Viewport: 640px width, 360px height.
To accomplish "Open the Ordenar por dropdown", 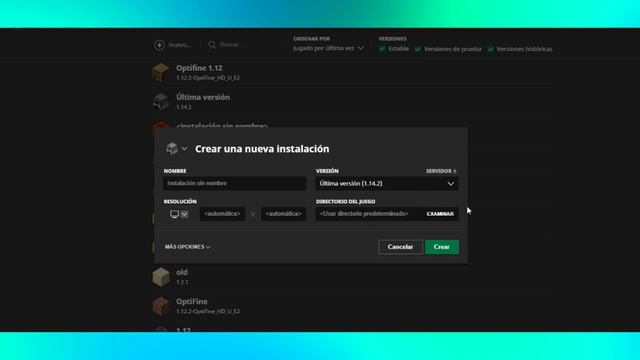I will pyautogui.click(x=328, y=48).
